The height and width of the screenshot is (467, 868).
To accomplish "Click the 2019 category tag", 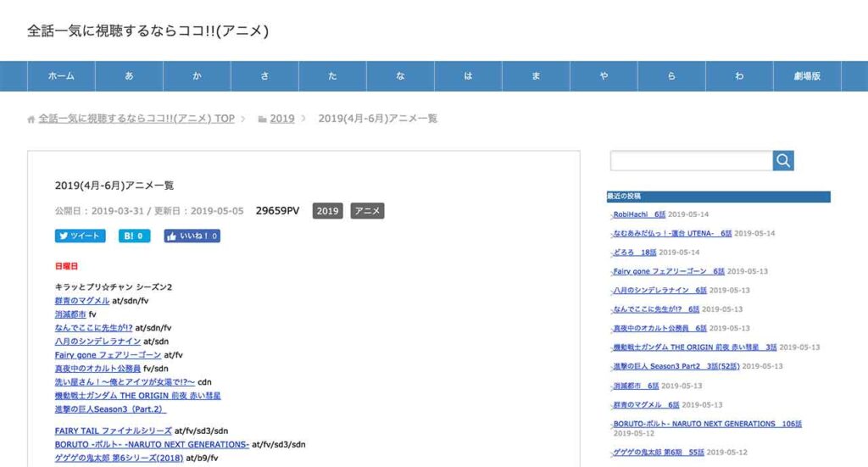I will [327, 211].
